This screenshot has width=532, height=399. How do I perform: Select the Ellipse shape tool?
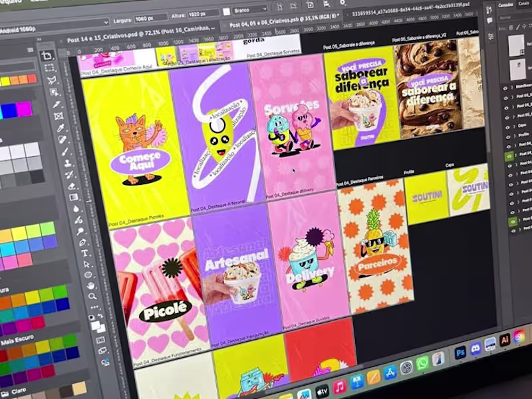[88, 275]
